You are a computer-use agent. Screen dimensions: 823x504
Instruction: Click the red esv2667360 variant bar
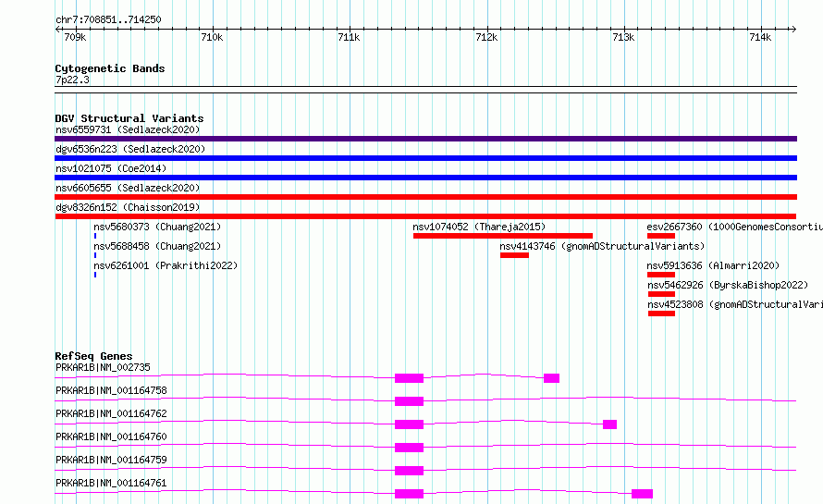click(x=661, y=236)
